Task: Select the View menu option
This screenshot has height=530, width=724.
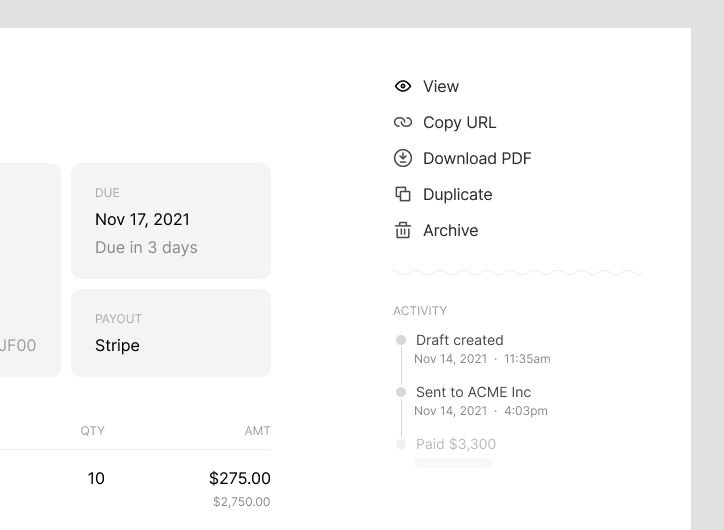Action: click(x=441, y=87)
